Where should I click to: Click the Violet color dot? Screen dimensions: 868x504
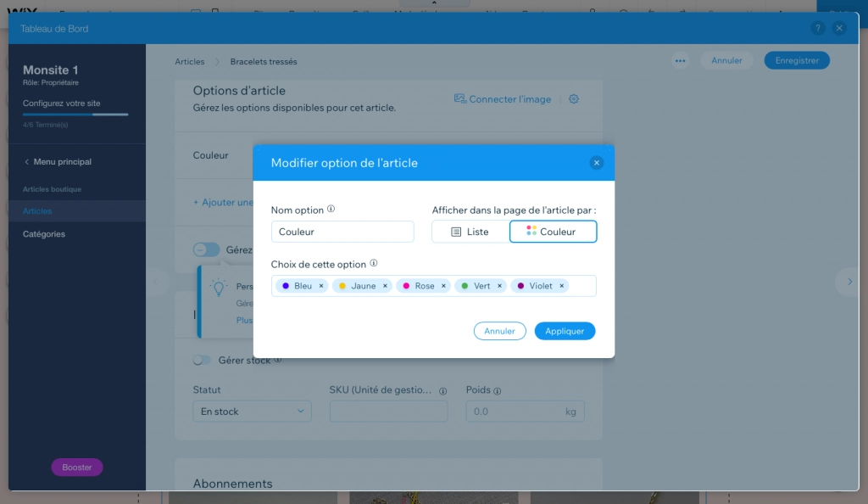point(521,286)
